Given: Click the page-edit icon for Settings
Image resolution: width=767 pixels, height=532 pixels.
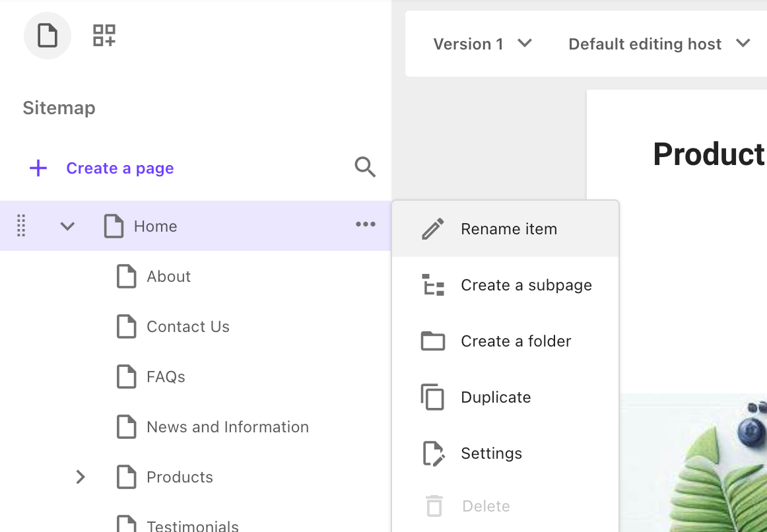Looking at the screenshot, I should [434, 453].
